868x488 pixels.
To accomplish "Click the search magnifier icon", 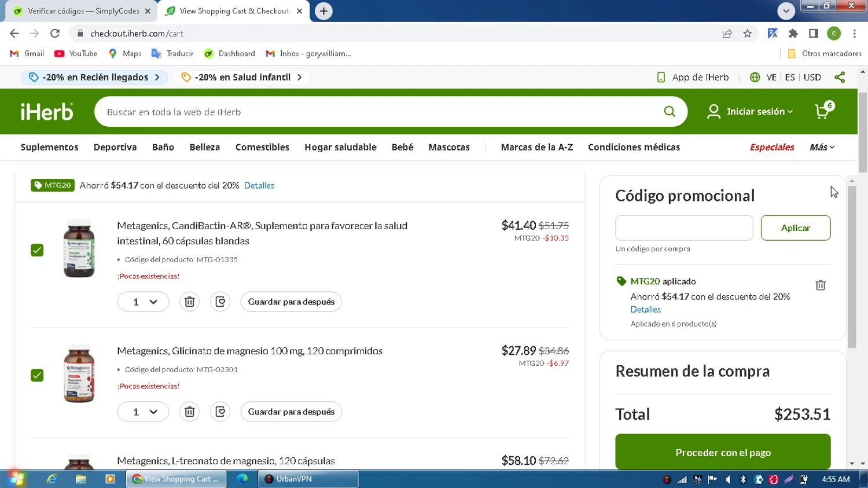I will (670, 112).
